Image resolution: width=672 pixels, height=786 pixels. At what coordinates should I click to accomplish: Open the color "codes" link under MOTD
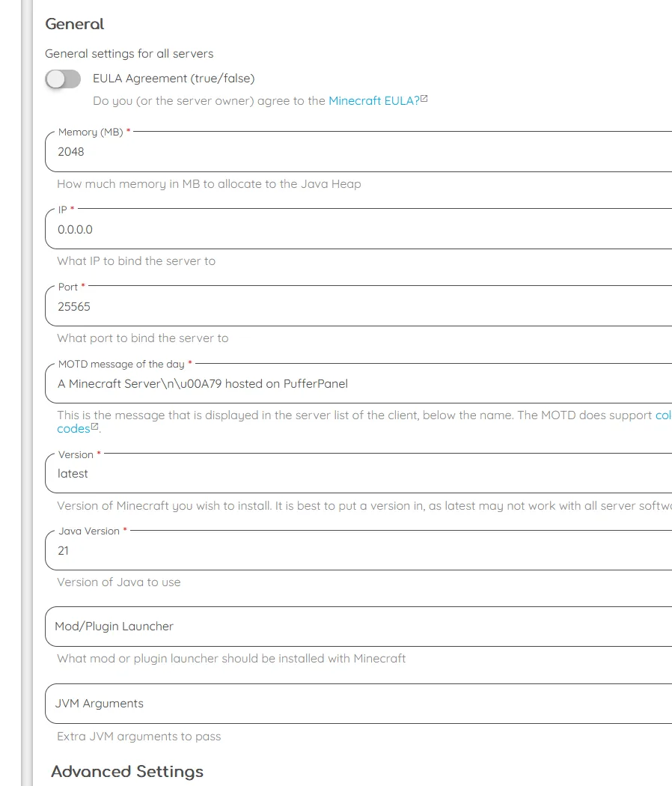click(x=73, y=429)
